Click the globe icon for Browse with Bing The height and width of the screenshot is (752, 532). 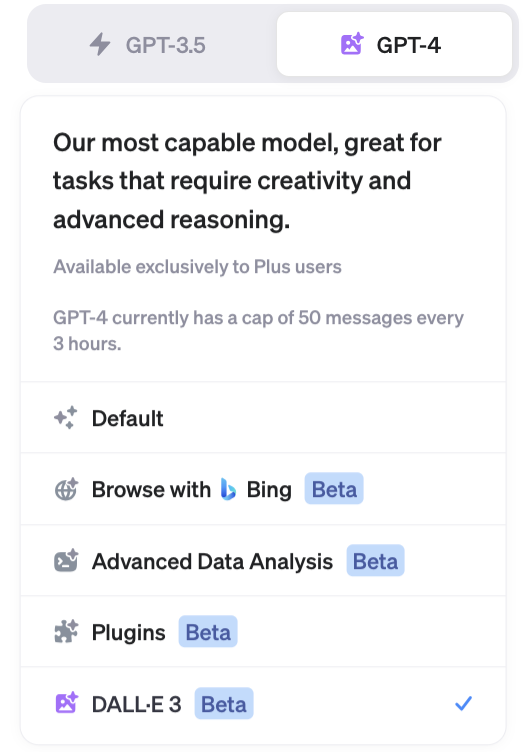click(66, 489)
